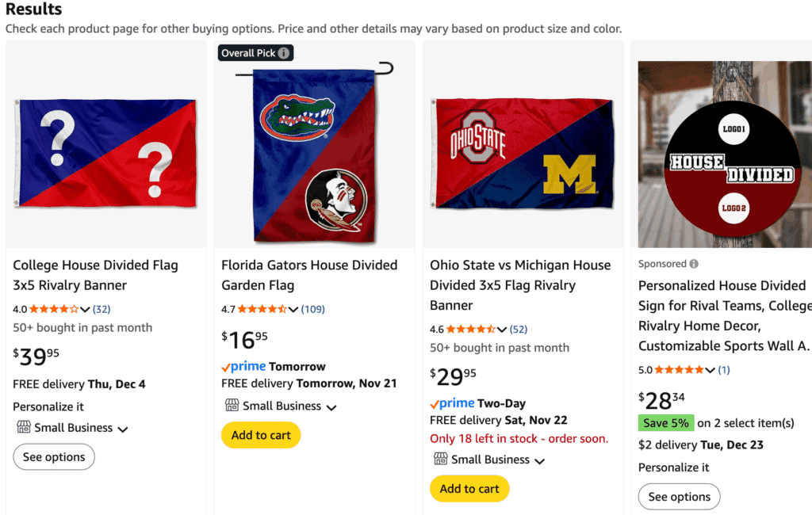The height and width of the screenshot is (515, 812).
Task: Open Ohio State vs Michigan flag image
Action: pos(522,153)
